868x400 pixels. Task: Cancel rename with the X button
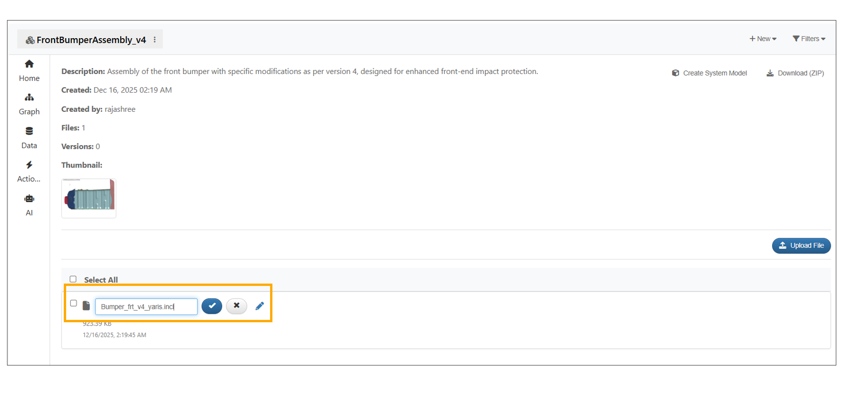(237, 306)
